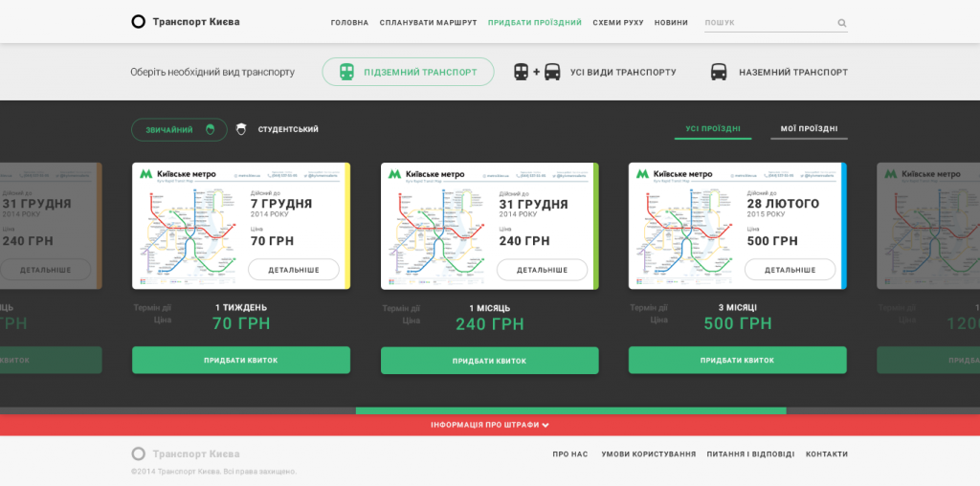980x486 pixels.
Task: Click the search magnifier icon
Action: pos(841,23)
